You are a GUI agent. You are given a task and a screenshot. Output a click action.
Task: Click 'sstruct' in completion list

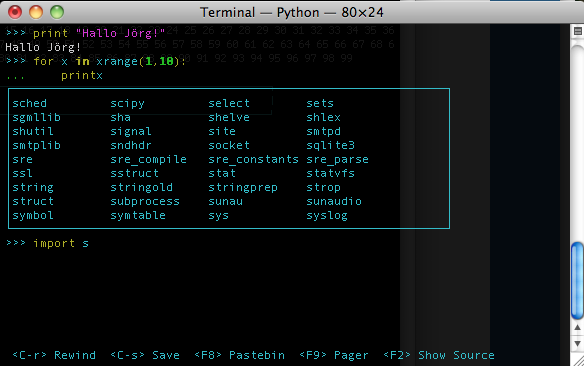pos(134,173)
